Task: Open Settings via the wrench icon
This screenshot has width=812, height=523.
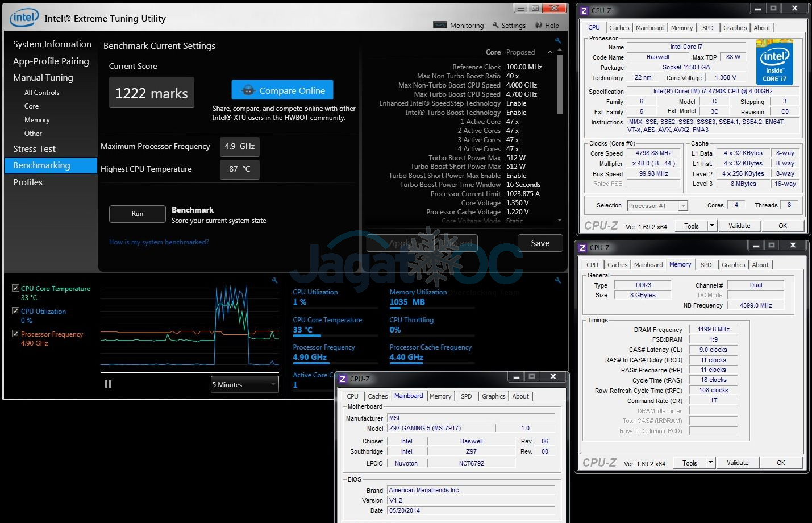Action: (x=495, y=25)
